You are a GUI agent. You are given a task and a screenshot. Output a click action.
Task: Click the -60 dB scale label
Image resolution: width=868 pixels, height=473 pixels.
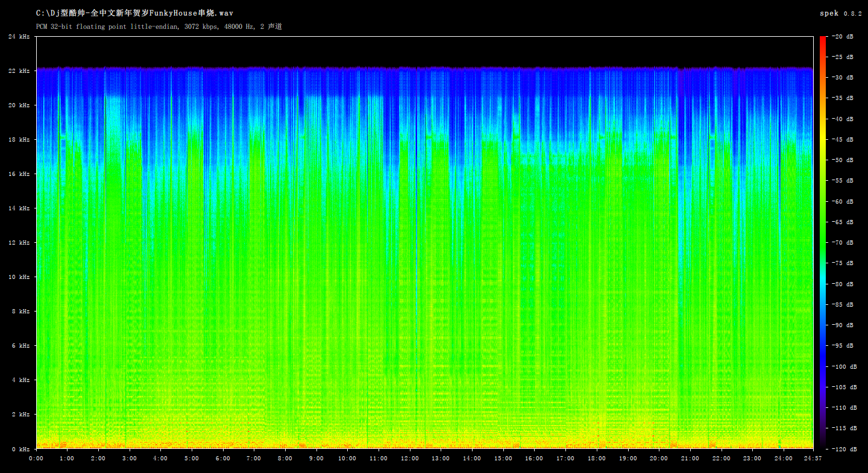(x=842, y=202)
